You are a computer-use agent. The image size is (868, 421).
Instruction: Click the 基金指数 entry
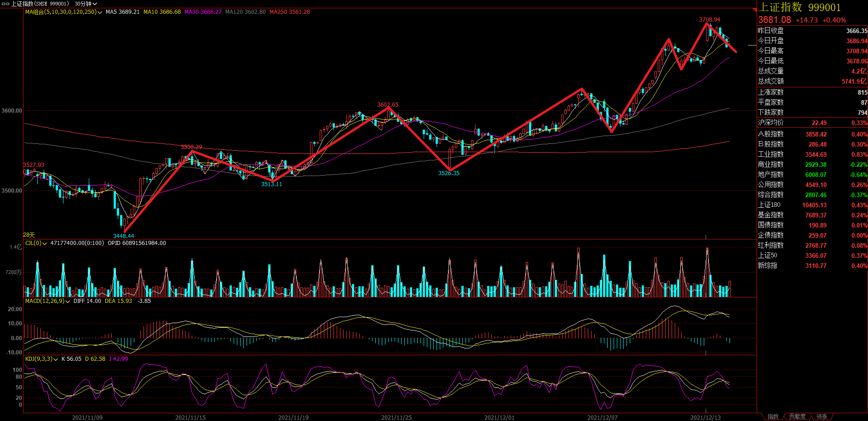tap(771, 215)
